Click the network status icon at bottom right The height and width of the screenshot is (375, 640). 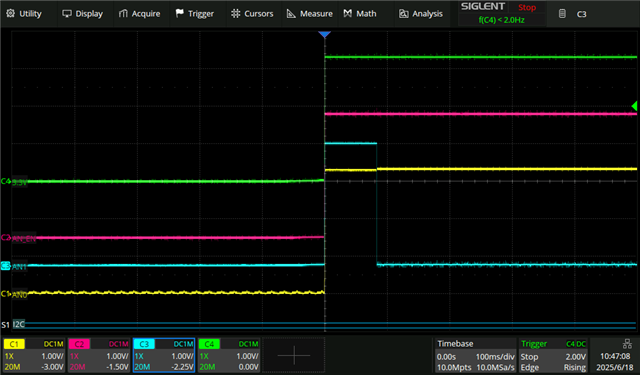point(627,344)
